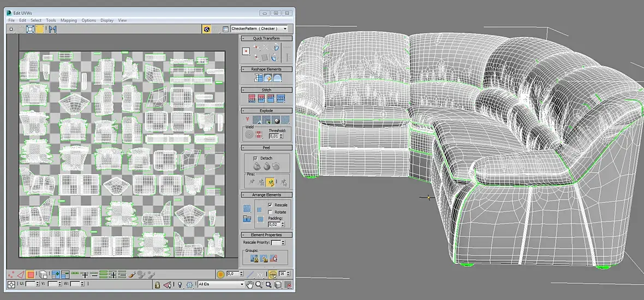The image size is (644, 300).
Task: Open the All IDs dropdown
Action: click(x=221, y=284)
